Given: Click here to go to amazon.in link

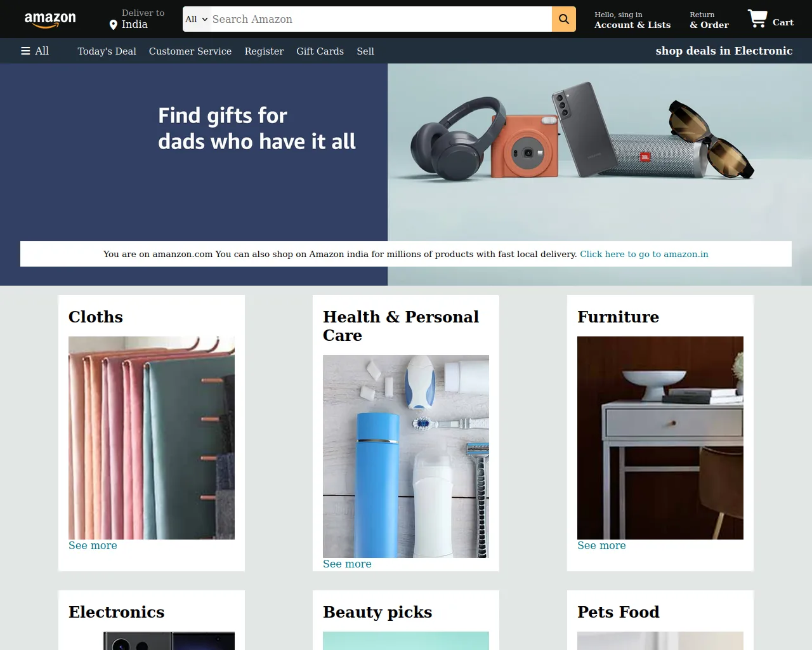Looking at the screenshot, I should coord(644,254).
